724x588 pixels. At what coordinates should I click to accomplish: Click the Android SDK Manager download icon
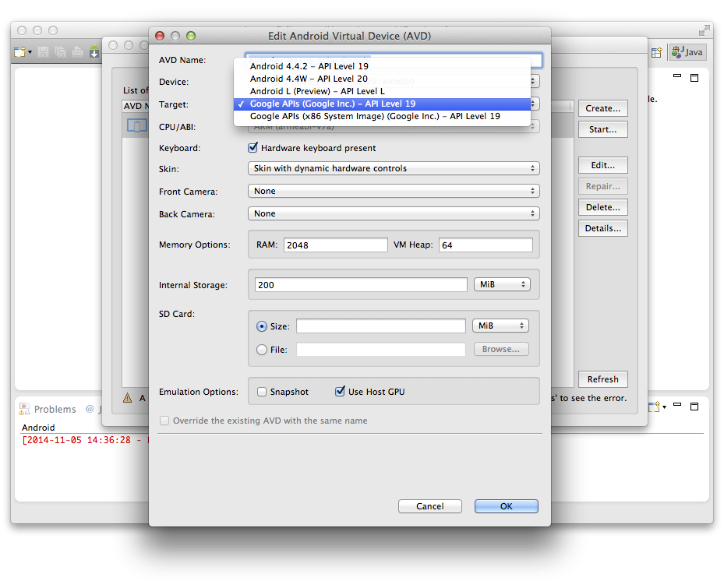point(94,52)
